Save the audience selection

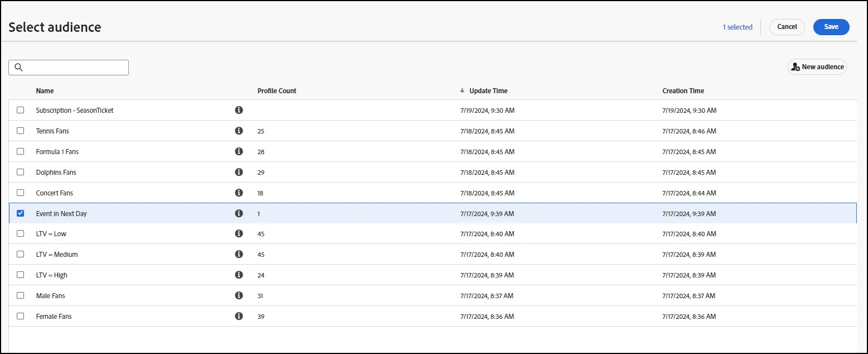pos(831,27)
